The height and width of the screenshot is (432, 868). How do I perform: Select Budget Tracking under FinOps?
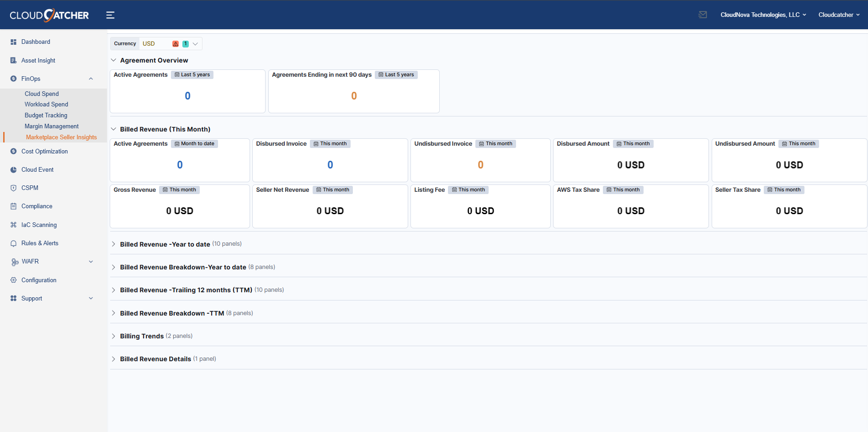point(46,115)
